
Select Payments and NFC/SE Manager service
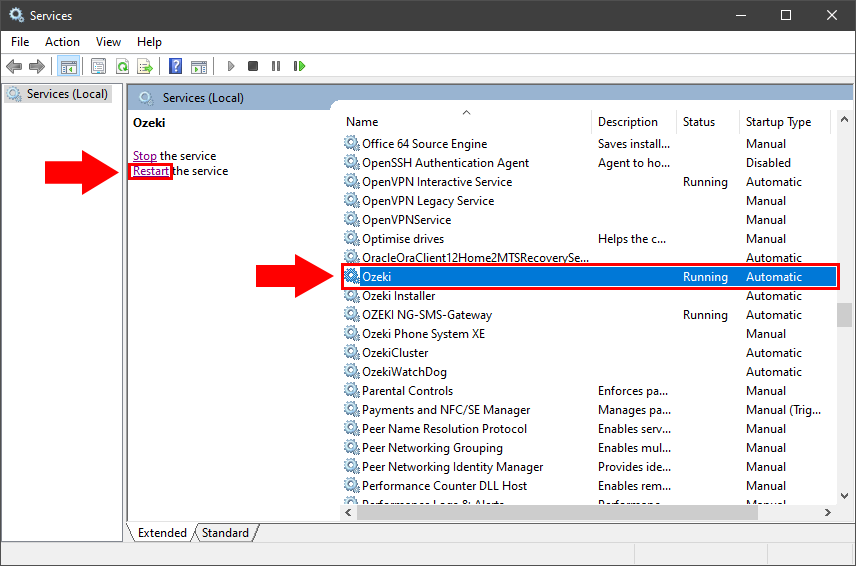(590, 410)
